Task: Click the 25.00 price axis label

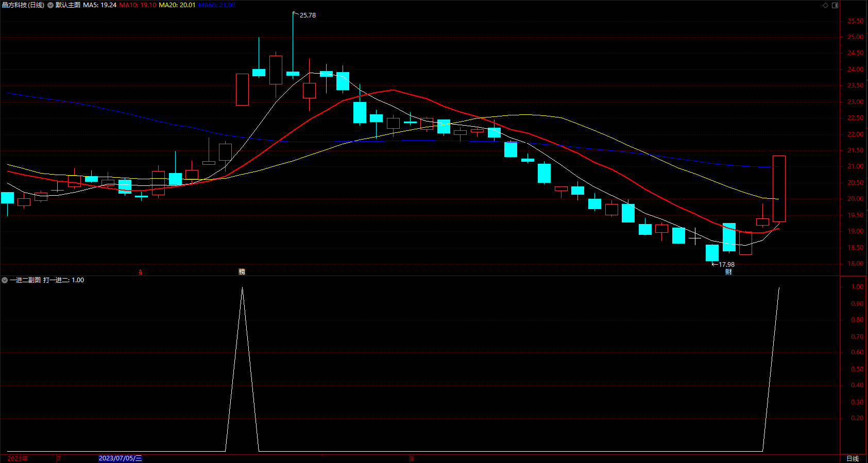Action: click(x=855, y=37)
